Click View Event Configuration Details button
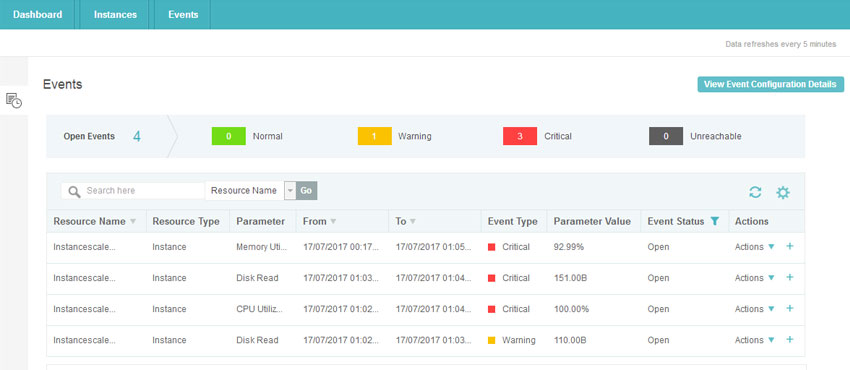The height and width of the screenshot is (370, 850). (x=770, y=85)
